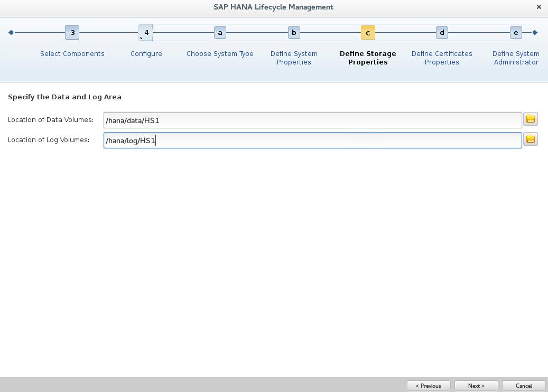Select step d Define Certificates Properties icon
The width and height of the screenshot is (548, 392).
(442, 32)
